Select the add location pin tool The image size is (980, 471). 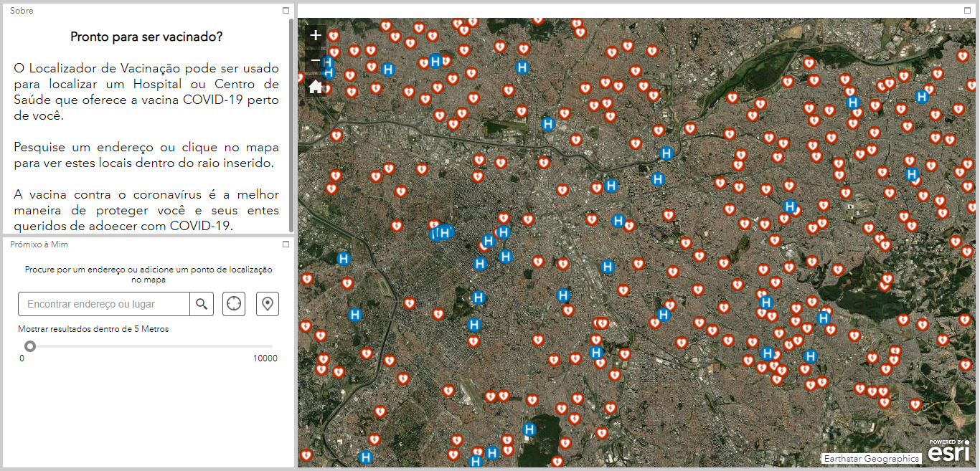(x=268, y=304)
